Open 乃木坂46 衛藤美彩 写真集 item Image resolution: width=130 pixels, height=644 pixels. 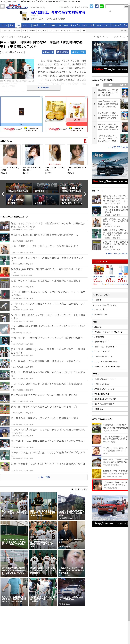[33, 159]
